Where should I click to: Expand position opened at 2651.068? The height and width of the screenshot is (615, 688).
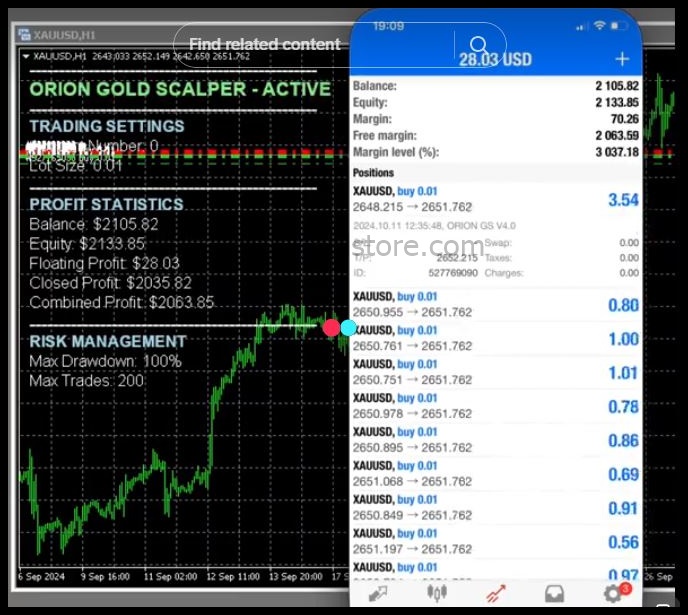click(x=496, y=473)
